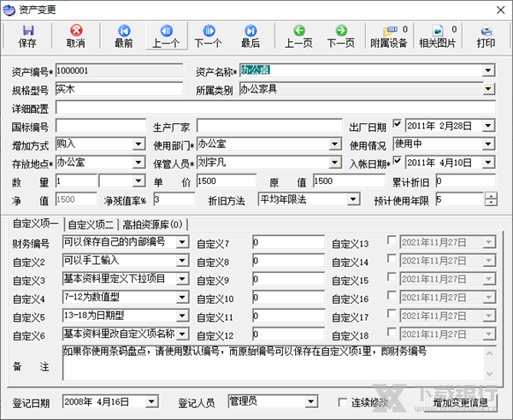This screenshot has width=513, height=420.
Task: Open the 出厂日期 date picker dropdown
Action: tap(488, 126)
